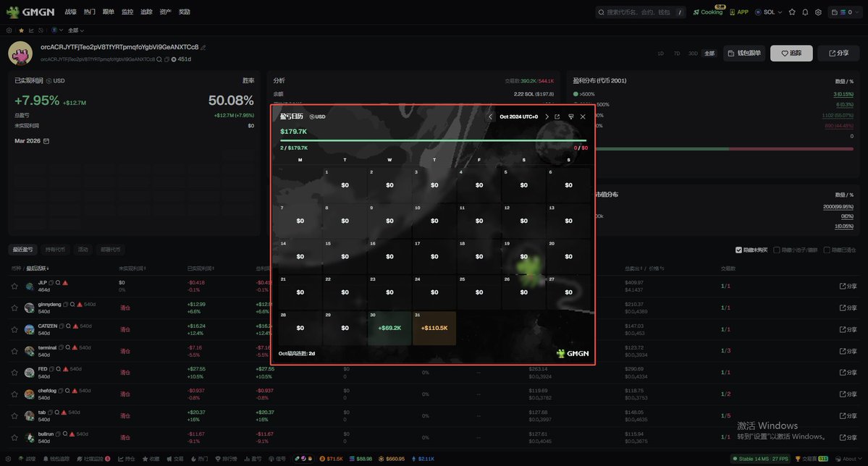Click the favorites star icon in header
The width and height of the screenshot is (868, 466).
pos(792,12)
